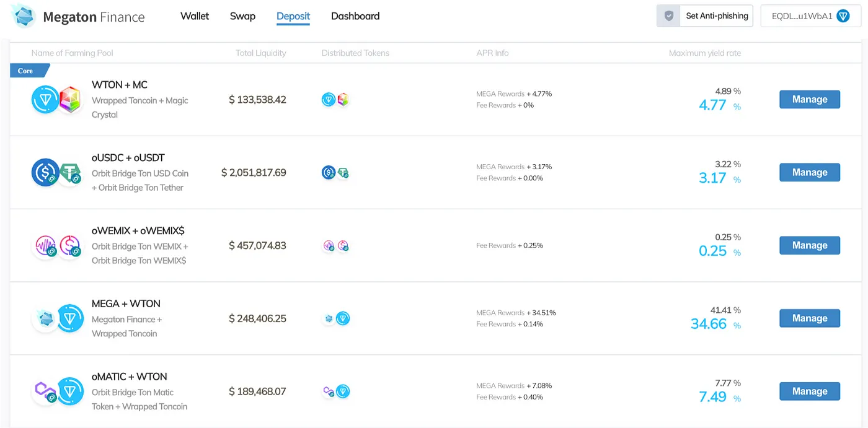Click the Total Liquidity column header
Screen dimensions: 868x428
click(261, 53)
